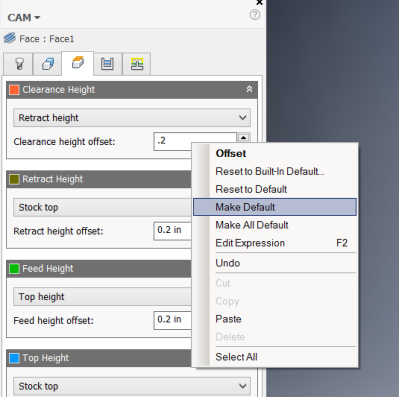Choose Edit Expression menu item

[x=275, y=243]
